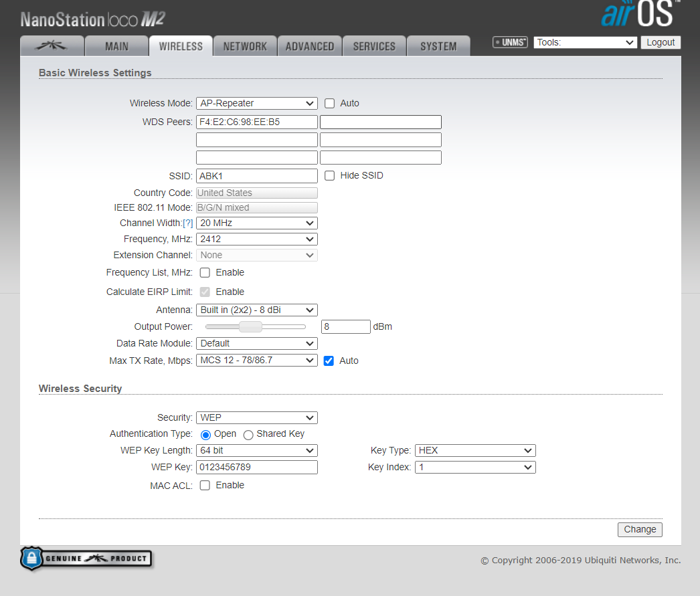Screen dimensions: 700x596
Task: Click the airOS logo
Action: tap(640, 13)
